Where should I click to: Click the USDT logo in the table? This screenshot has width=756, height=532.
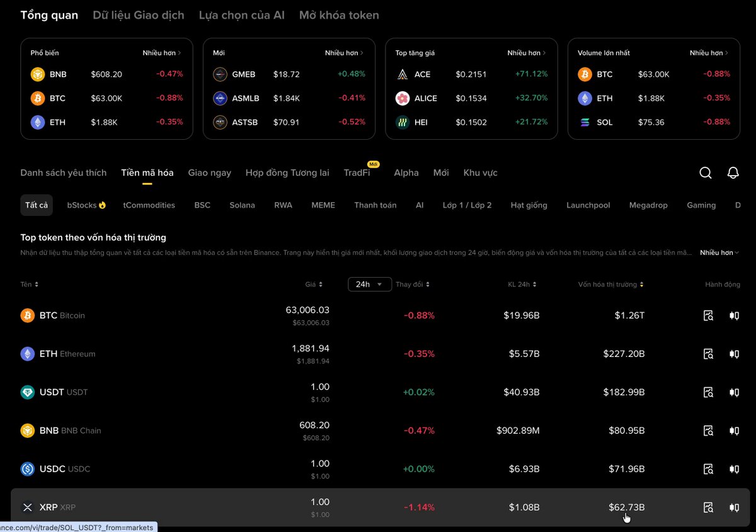(28, 392)
